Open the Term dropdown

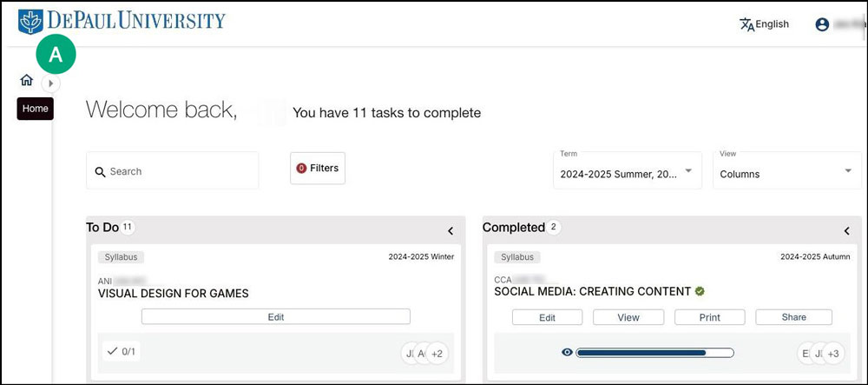[x=628, y=170]
